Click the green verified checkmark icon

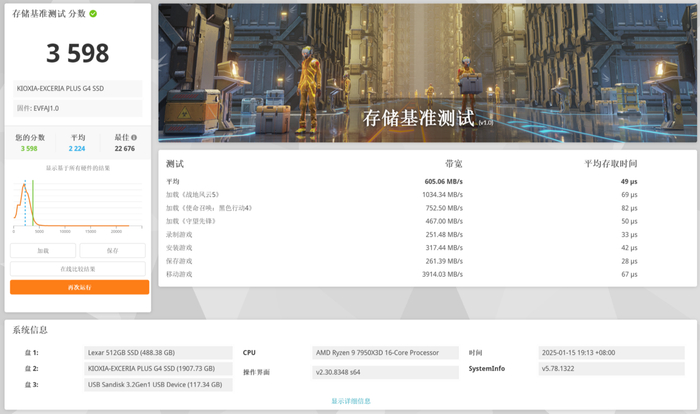[93, 14]
